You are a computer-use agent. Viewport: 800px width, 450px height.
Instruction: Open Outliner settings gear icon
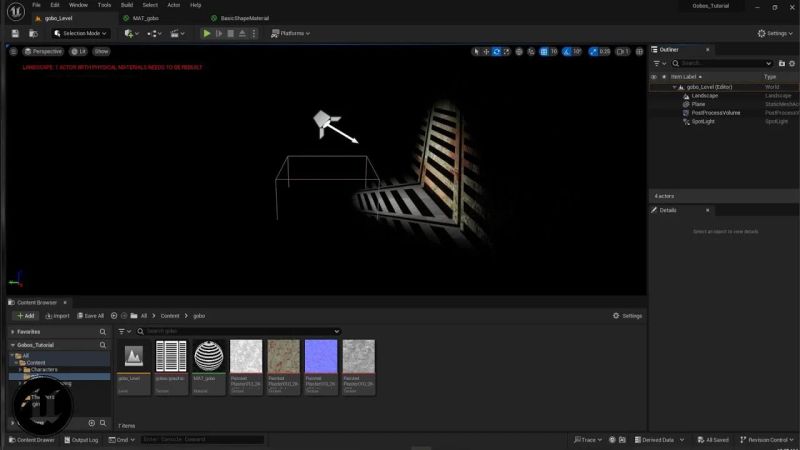792,63
